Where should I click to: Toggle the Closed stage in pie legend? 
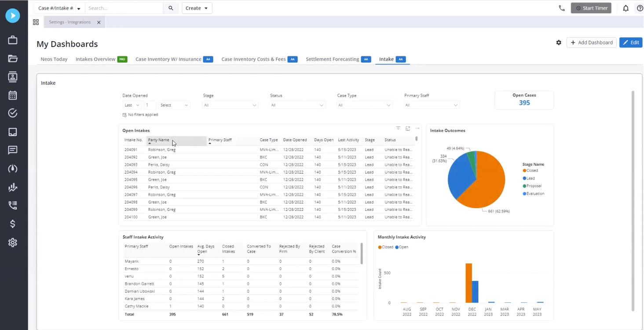click(530, 170)
